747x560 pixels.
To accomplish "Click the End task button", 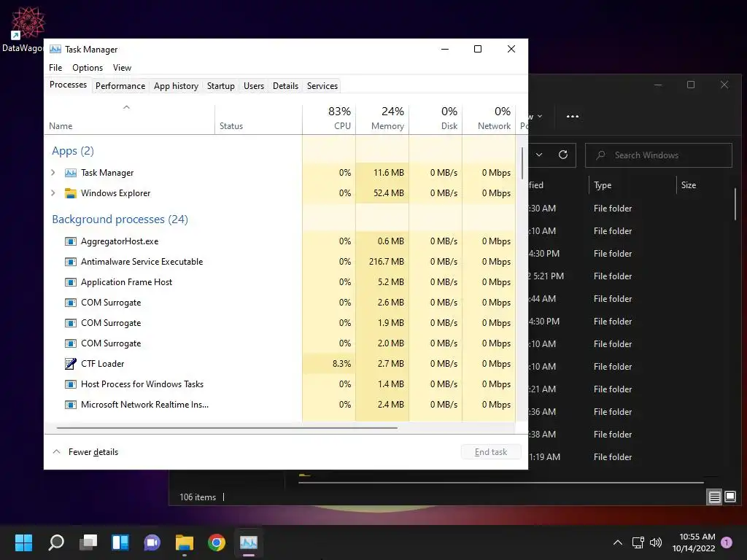I will (x=491, y=452).
